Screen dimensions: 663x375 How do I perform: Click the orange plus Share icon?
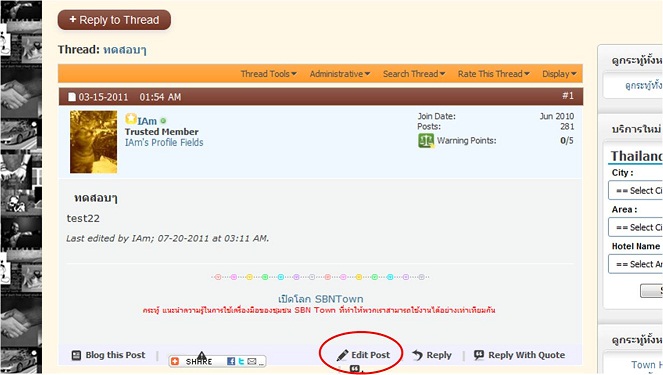(175, 361)
